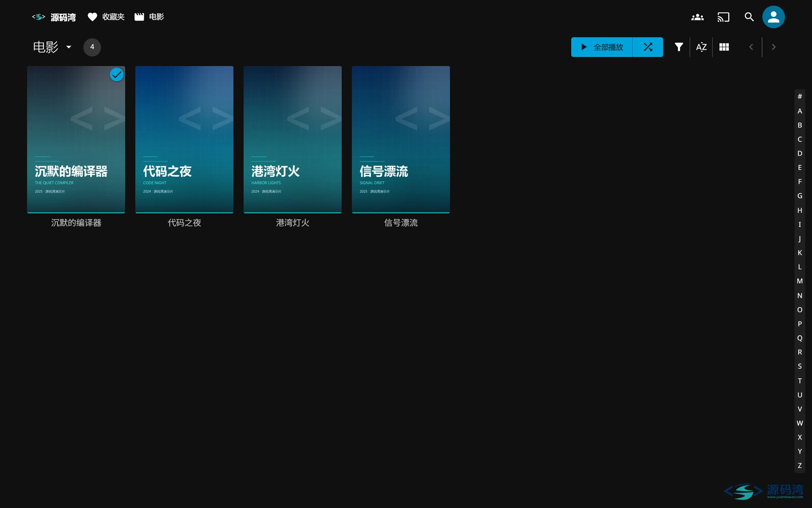Image resolution: width=812 pixels, height=508 pixels.
Task: Open the user profile avatar
Action: pyautogui.click(x=773, y=17)
